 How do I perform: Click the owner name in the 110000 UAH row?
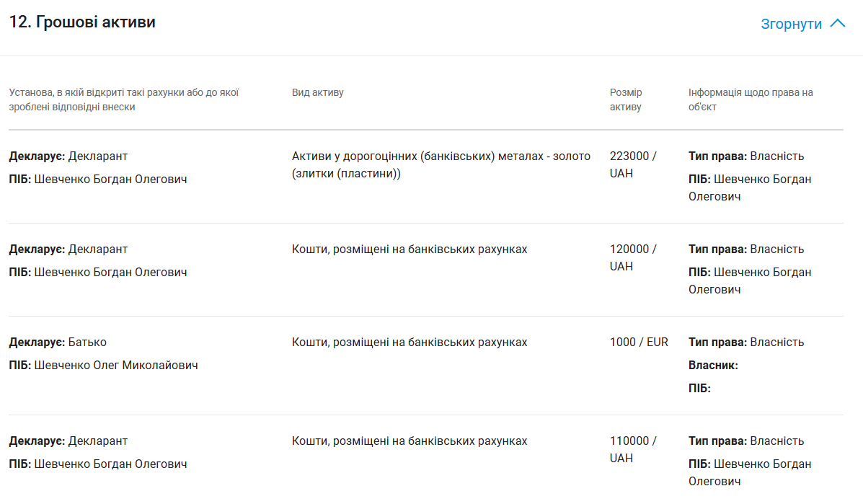coord(750,472)
